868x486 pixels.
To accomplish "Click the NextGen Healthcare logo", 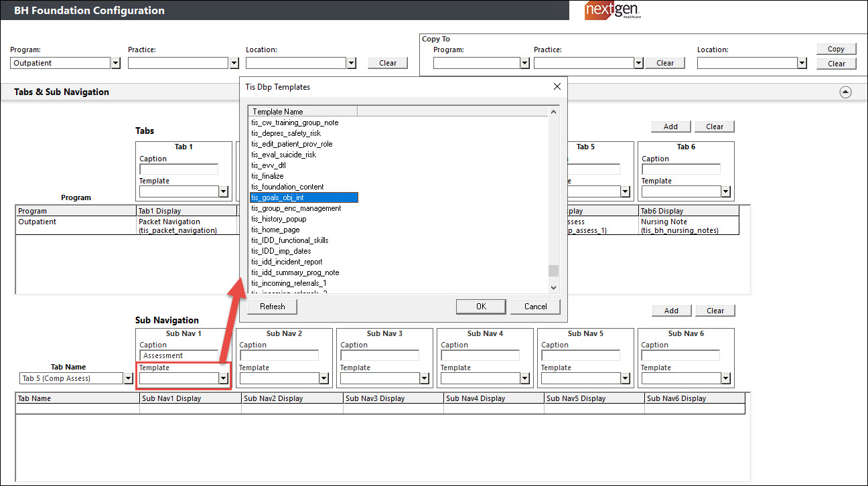I will coord(611,10).
